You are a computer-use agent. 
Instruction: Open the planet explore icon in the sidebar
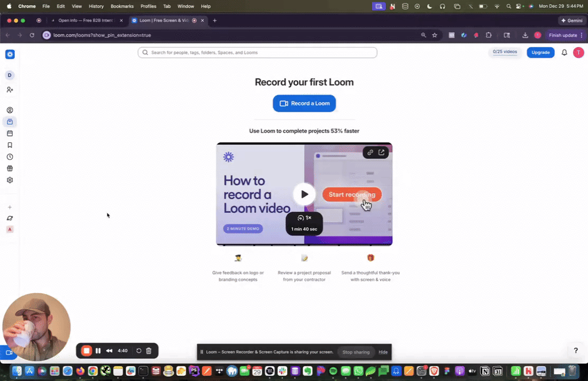pos(10,218)
